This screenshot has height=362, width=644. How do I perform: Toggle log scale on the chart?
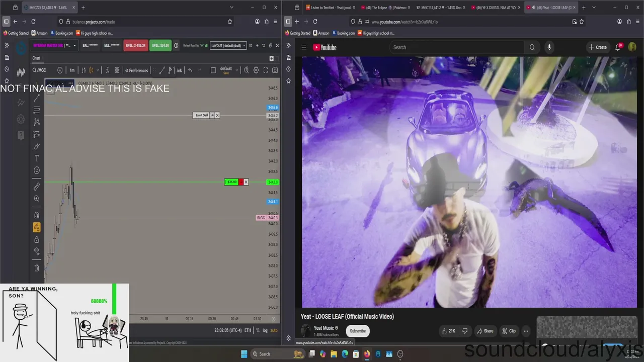265,330
